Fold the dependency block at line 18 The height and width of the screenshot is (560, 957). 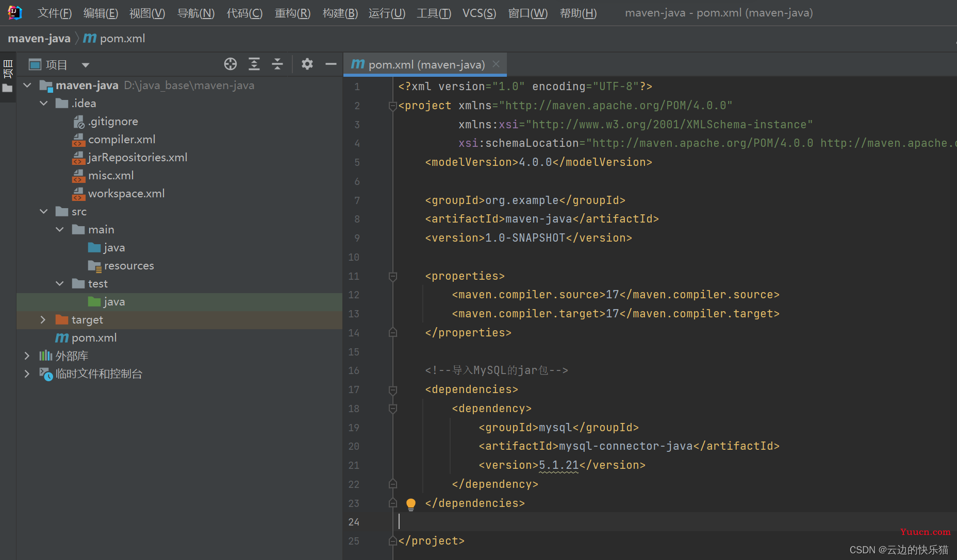(393, 409)
